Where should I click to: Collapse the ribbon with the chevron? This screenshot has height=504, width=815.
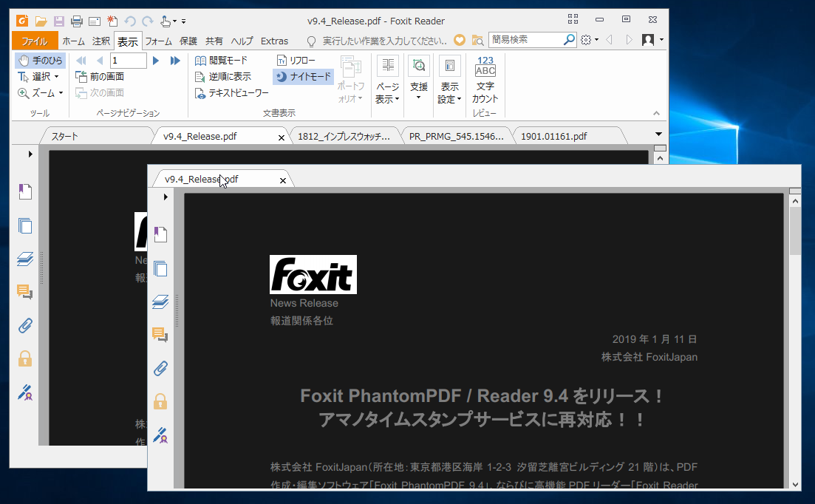(656, 113)
